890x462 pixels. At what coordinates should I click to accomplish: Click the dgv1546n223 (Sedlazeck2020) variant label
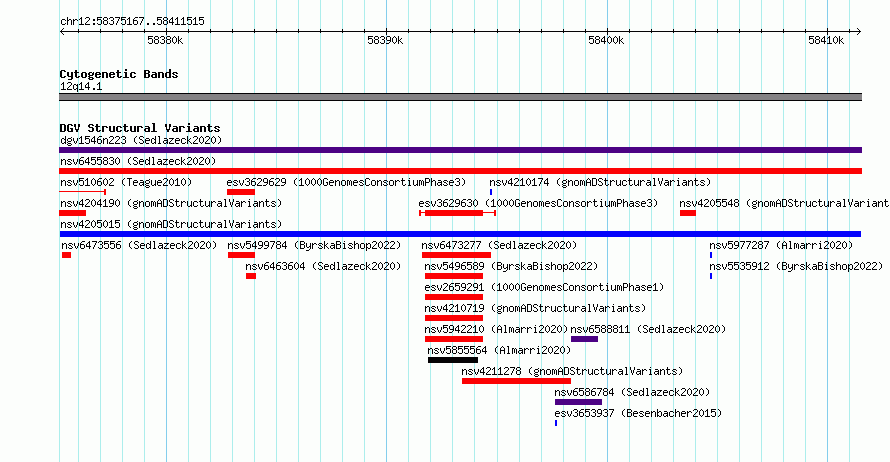click(141, 140)
